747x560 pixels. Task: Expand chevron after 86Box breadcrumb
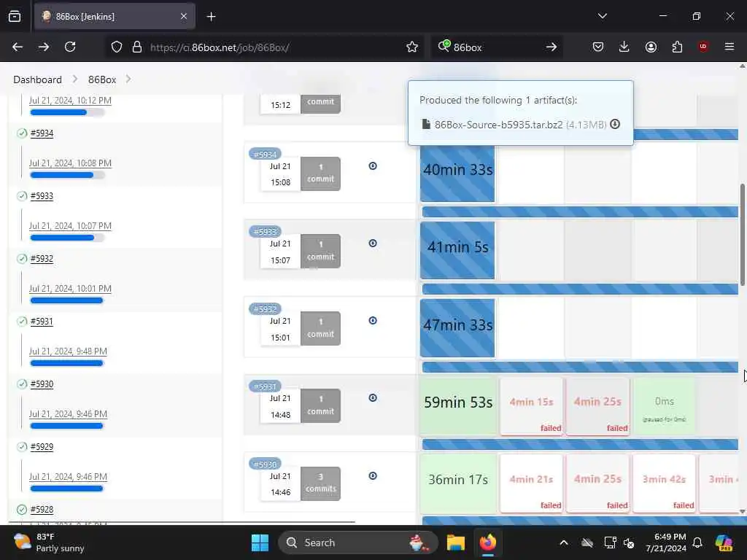coord(128,79)
